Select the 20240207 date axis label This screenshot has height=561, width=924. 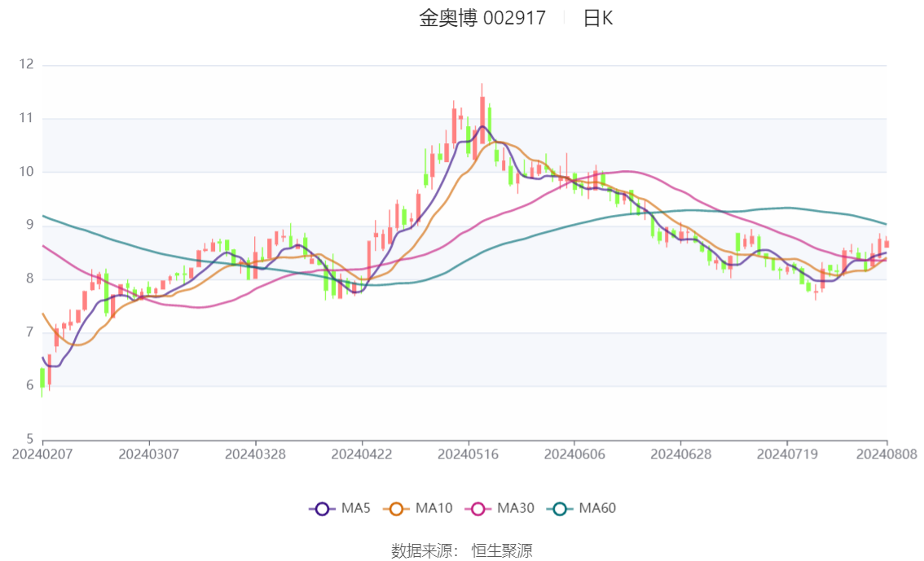point(42,454)
